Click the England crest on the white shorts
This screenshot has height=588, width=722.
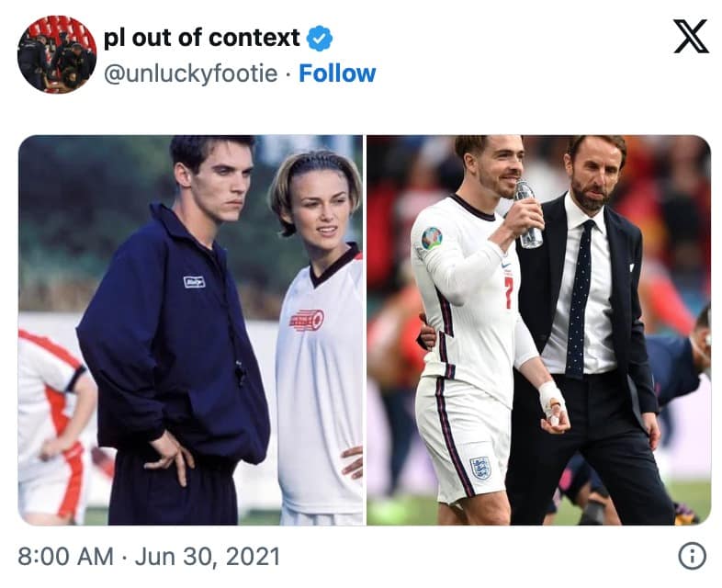(479, 467)
